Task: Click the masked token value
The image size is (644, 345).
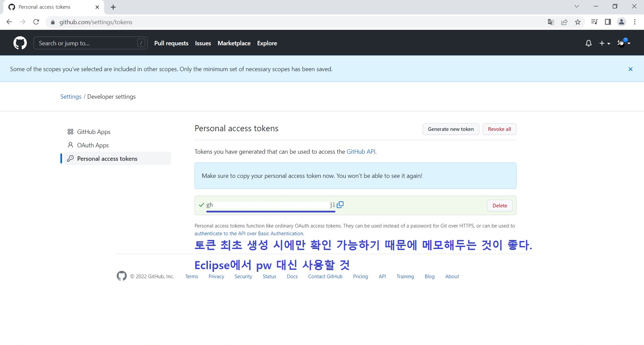Action: [x=271, y=205]
